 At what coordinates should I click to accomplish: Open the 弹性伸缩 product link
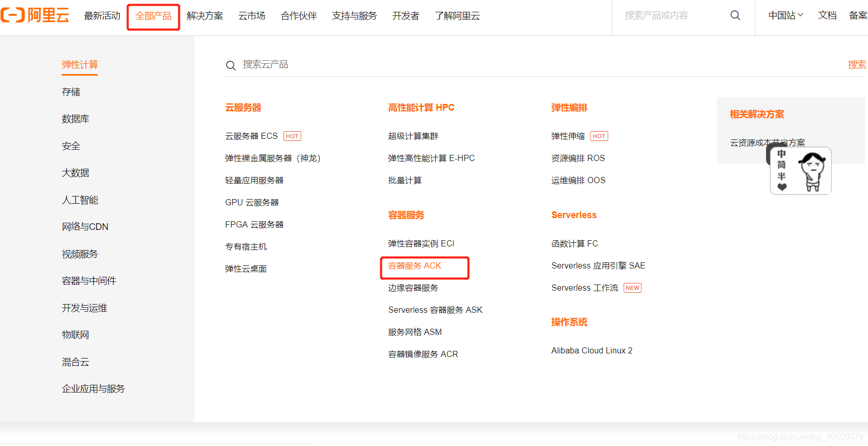tap(568, 136)
